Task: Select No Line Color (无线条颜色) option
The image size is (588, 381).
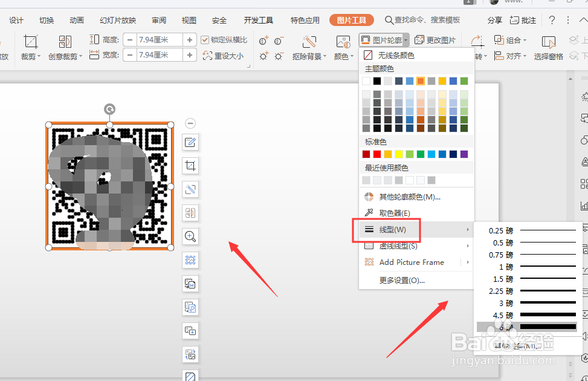Action: [416, 56]
